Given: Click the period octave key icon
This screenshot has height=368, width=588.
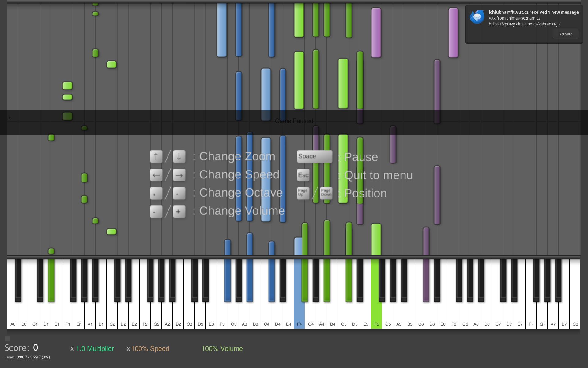Looking at the screenshot, I should [179, 193].
